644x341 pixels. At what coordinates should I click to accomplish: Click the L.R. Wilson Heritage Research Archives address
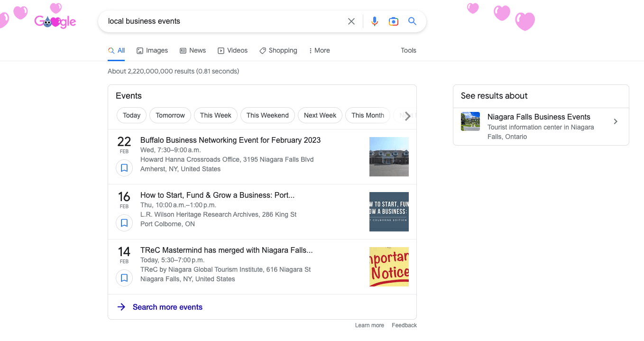(x=218, y=215)
